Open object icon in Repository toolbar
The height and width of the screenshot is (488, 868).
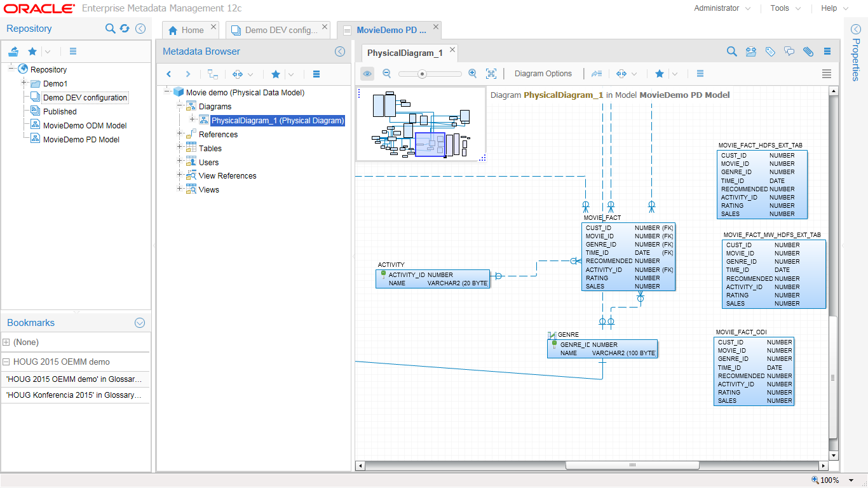pos(14,51)
